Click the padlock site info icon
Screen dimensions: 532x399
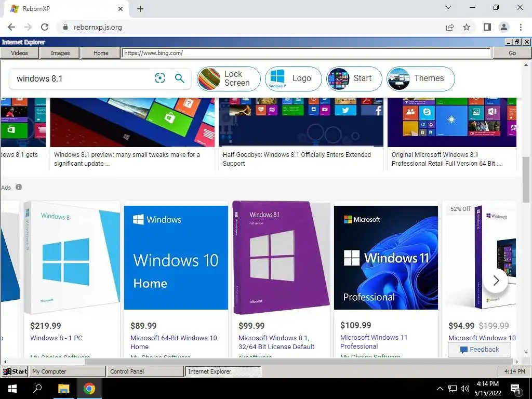tap(65, 27)
